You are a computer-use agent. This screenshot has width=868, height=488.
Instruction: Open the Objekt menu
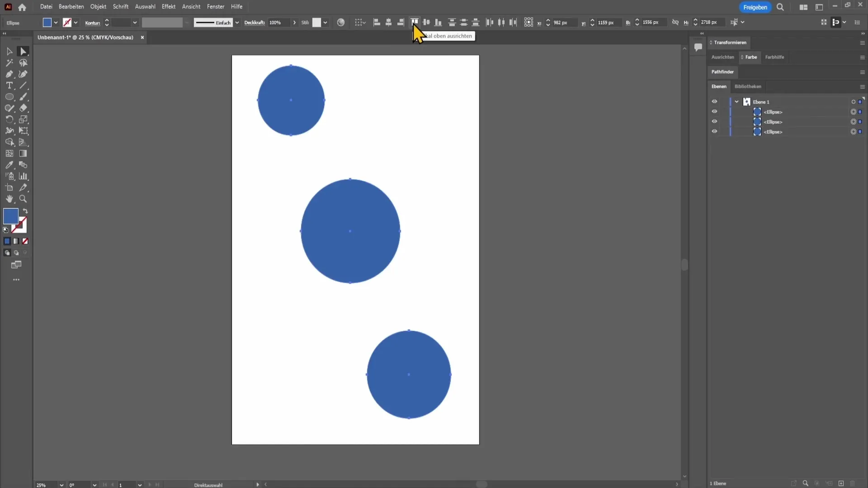pos(98,7)
